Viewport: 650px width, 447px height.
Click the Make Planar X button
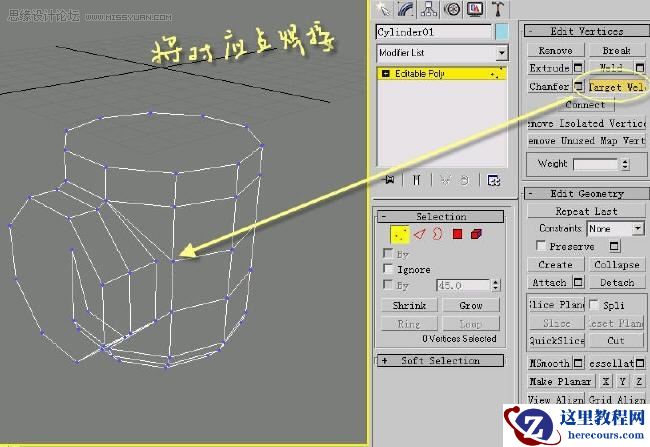click(x=606, y=381)
